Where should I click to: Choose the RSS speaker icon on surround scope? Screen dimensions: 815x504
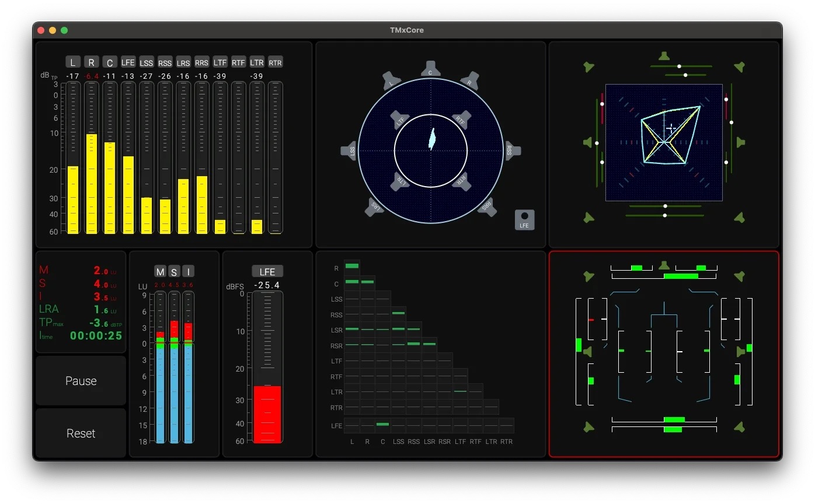tap(513, 150)
